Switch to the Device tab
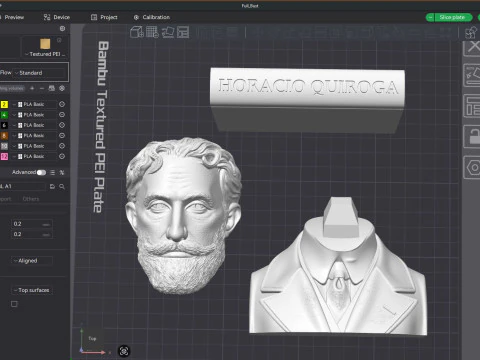This screenshot has width=480, height=360. [57, 17]
